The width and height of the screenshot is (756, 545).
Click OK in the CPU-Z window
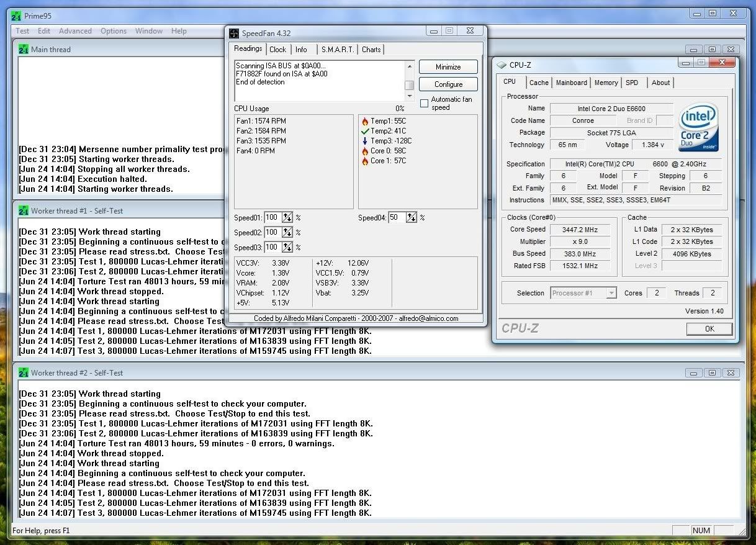[709, 329]
